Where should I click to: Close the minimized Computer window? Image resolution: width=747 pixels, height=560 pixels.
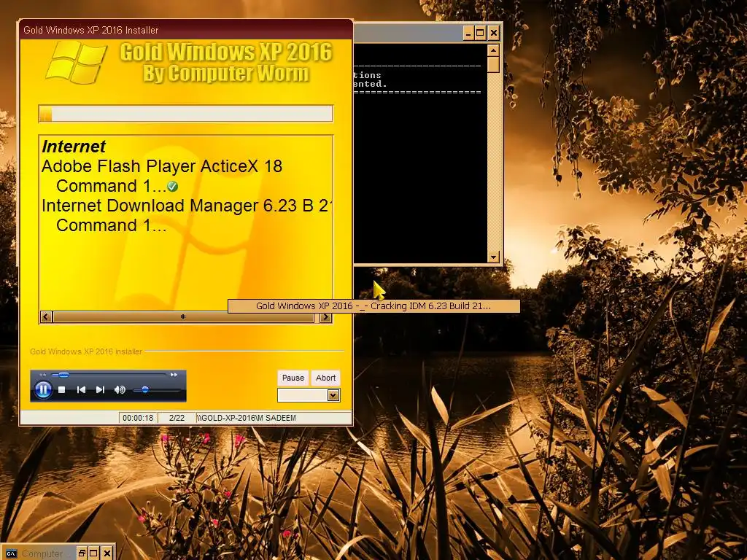pyautogui.click(x=107, y=553)
